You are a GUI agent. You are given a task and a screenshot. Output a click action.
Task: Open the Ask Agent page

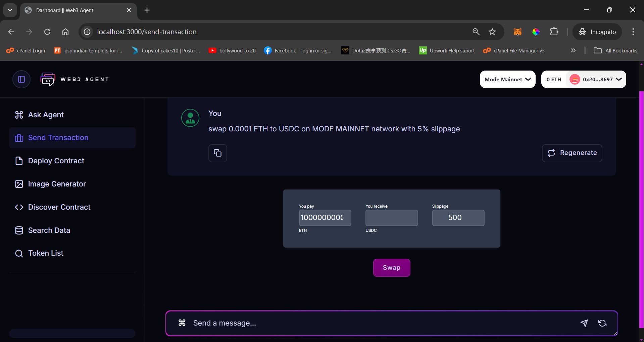pos(72,115)
